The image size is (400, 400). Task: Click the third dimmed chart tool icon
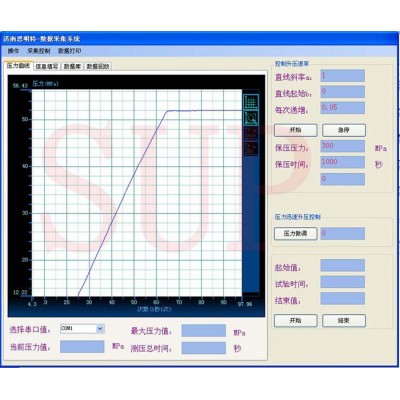click(x=251, y=133)
